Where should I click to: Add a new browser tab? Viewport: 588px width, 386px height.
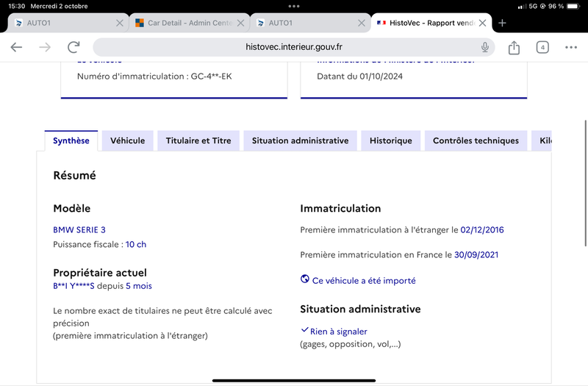point(502,23)
